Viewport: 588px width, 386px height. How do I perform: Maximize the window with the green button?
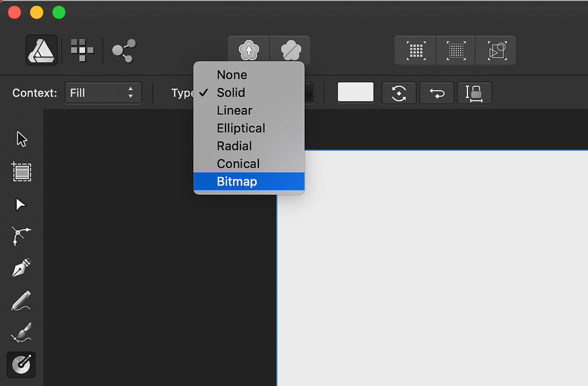pos(59,13)
